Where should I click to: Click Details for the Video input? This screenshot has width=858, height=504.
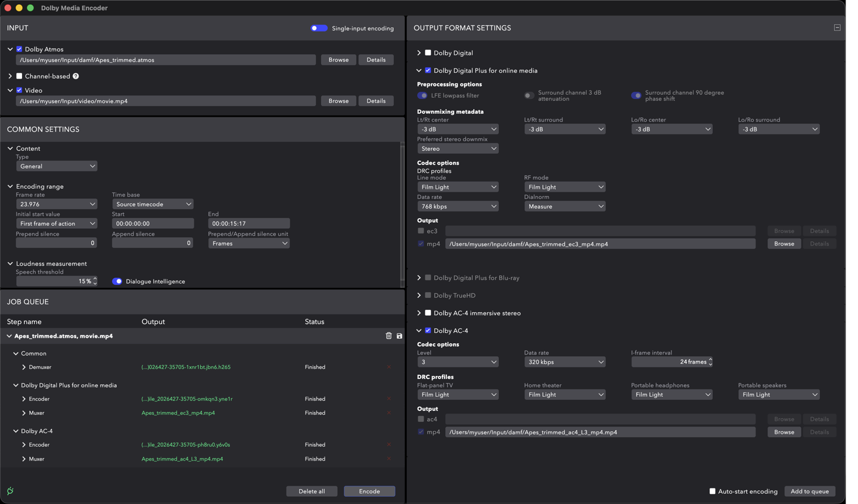(376, 101)
